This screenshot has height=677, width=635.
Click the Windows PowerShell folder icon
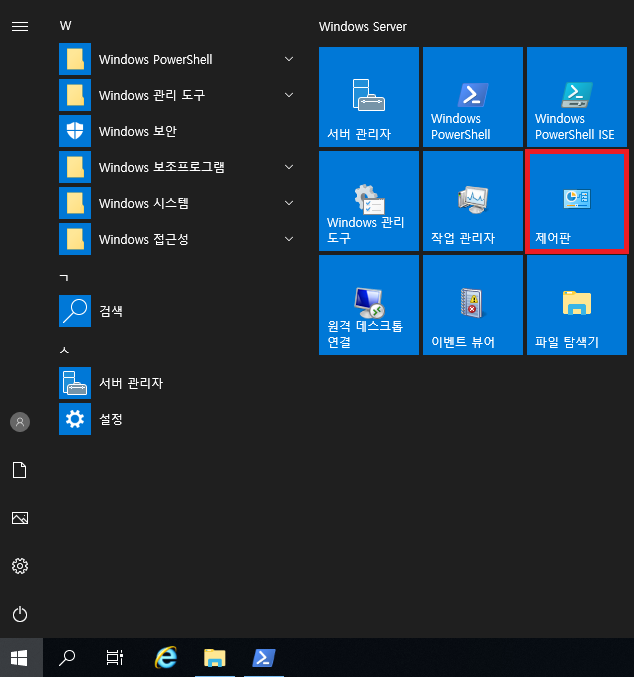[x=75, y=59]
